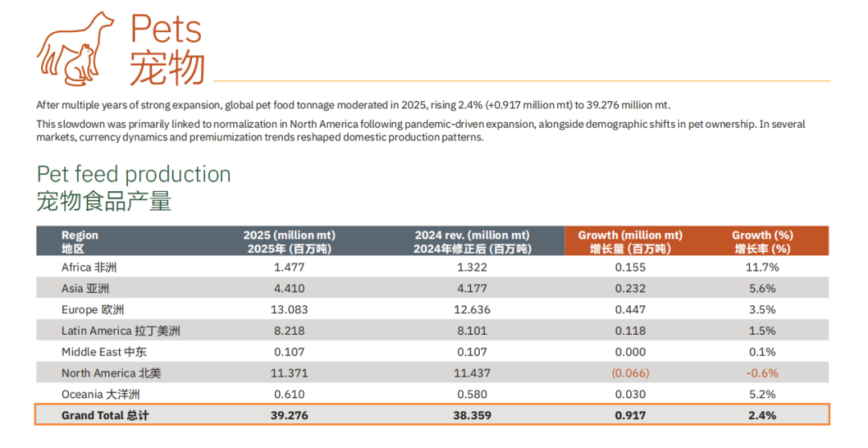868x448 pixels.
Task: Click the paragraph starting "This slowdown was primarily linked"
Action: tap(420, 131)
